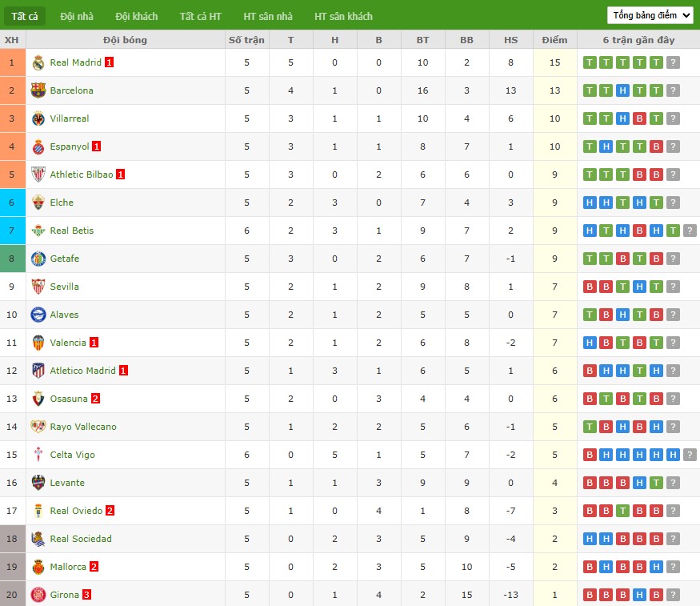Screen dimensions: 700x606
Task: Open the Espanyol team link
Action: tap(70, 146)
